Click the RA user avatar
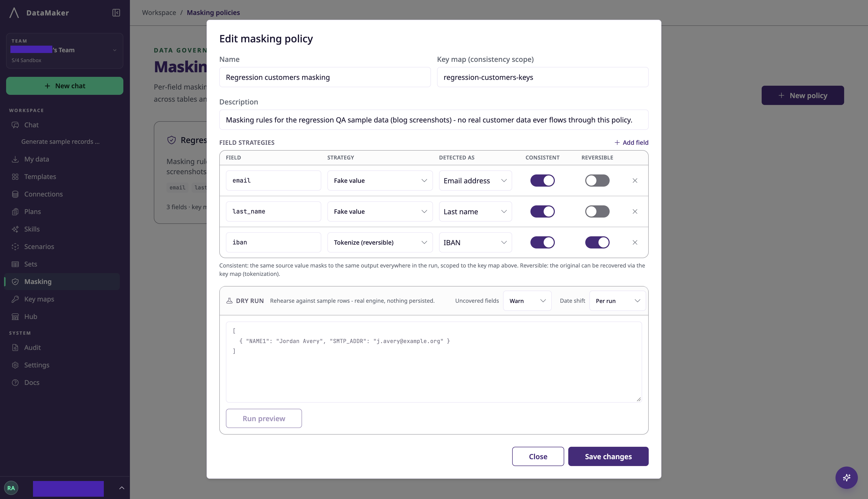This screenshot has width=868, height=499. click(x=11, y=488)
